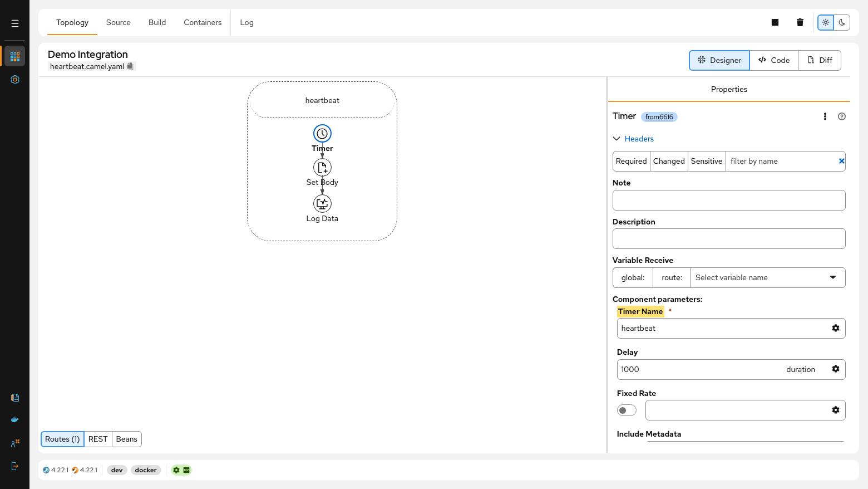Click into the Note input field
The image size is (868, 489).
729,200
